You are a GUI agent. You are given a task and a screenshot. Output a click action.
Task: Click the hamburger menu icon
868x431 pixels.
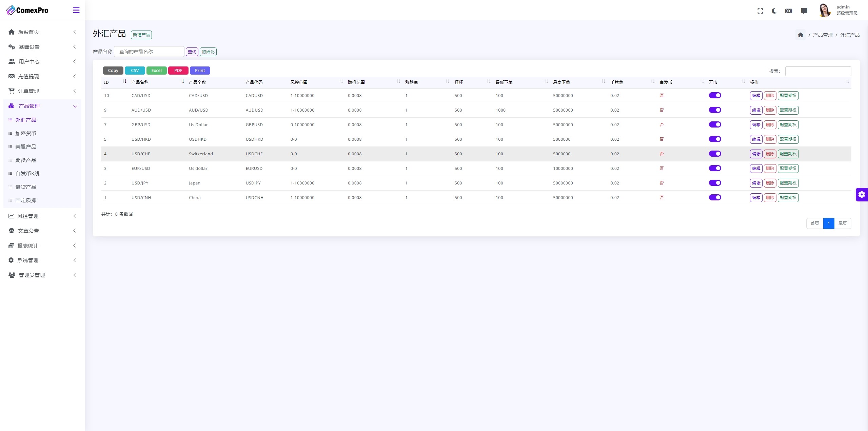tap(76, 10)
